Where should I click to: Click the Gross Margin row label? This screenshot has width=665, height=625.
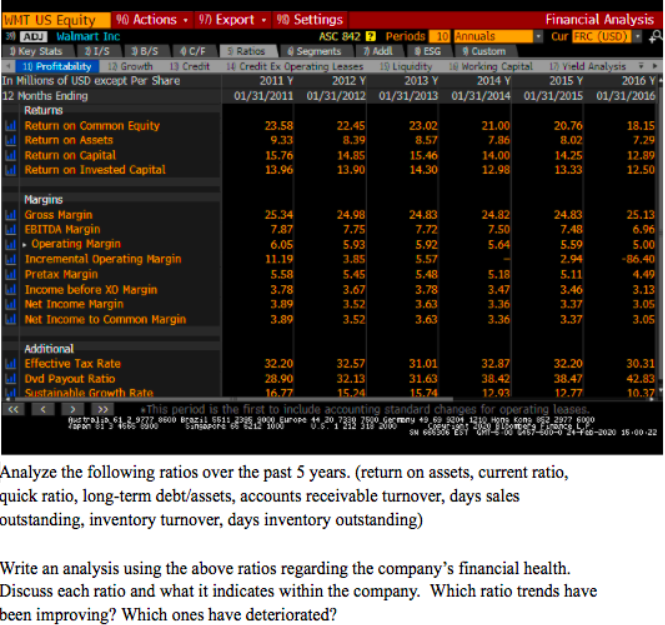coord(59,215)
